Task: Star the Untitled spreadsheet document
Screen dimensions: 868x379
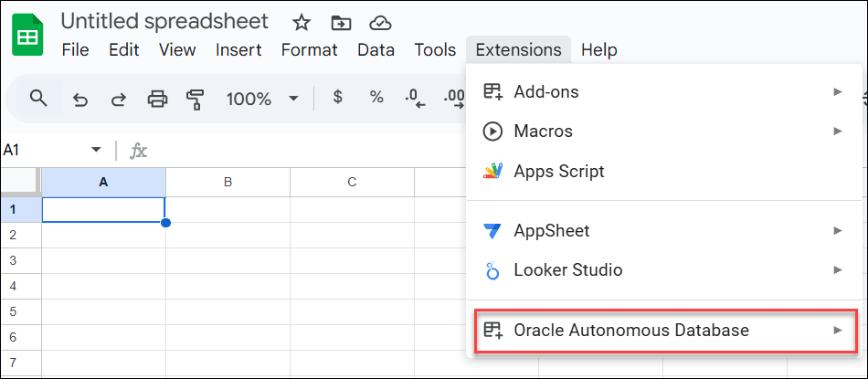Action: 301,23
